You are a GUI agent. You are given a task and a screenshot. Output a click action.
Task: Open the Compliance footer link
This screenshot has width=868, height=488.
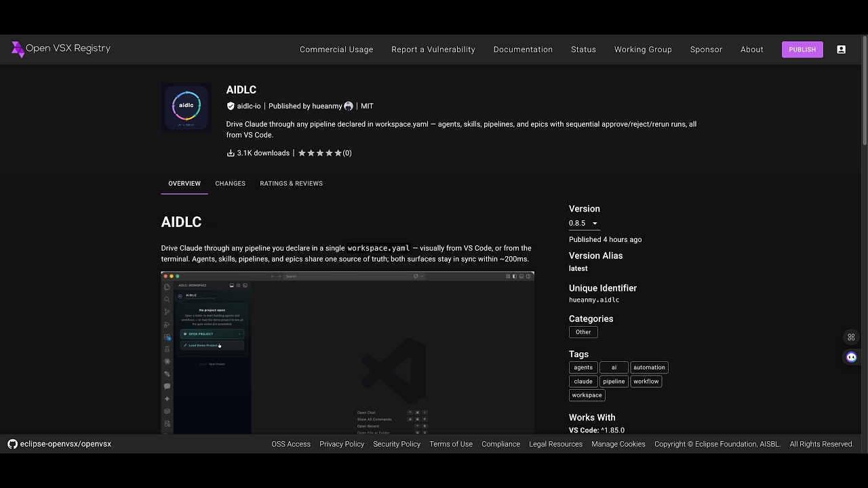[x=501, y=444]
